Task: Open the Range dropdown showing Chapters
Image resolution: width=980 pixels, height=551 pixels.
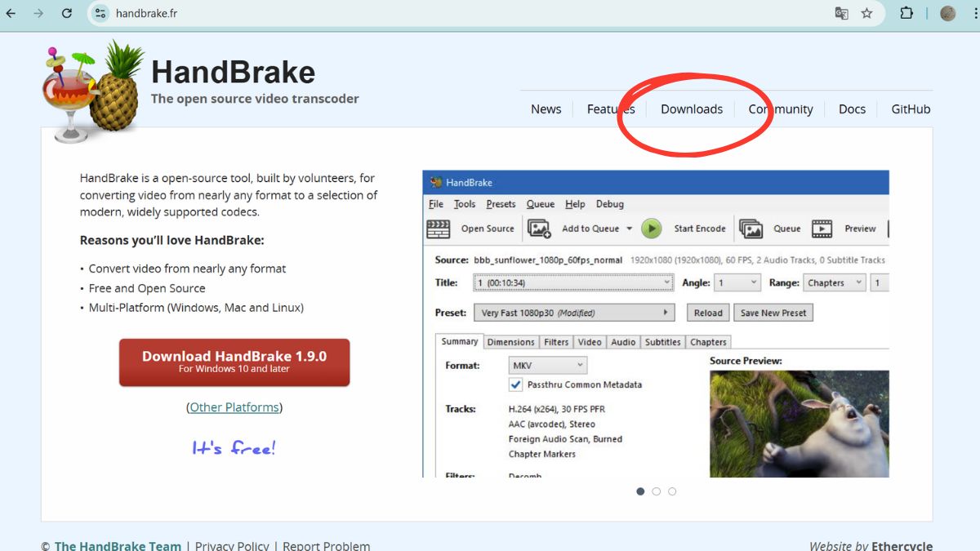Action: [x=834, y=283]
